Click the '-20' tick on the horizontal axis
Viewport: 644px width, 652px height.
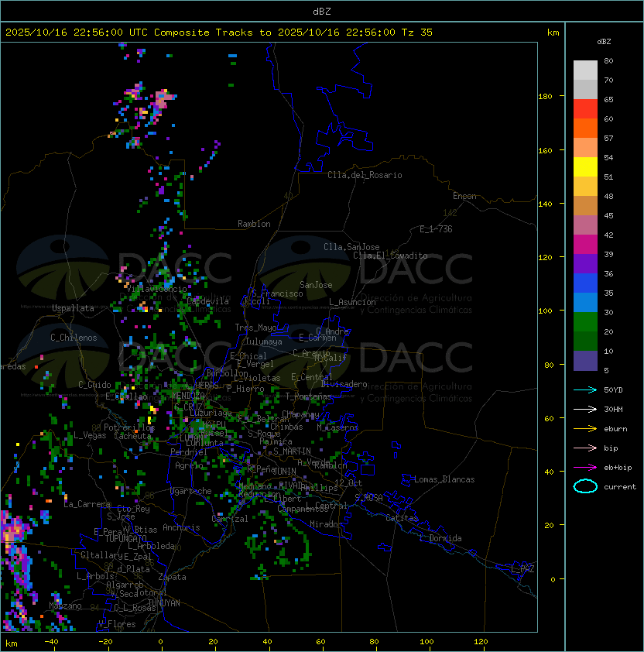(105, 642)
